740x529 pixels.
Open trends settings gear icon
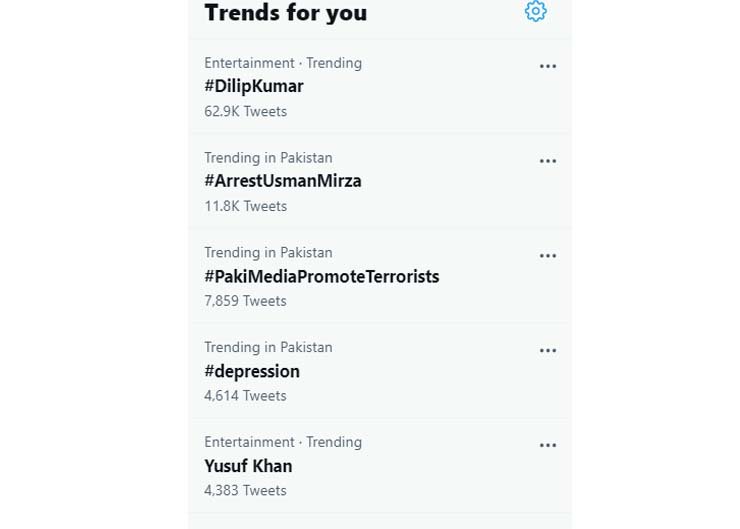[536, 11]
